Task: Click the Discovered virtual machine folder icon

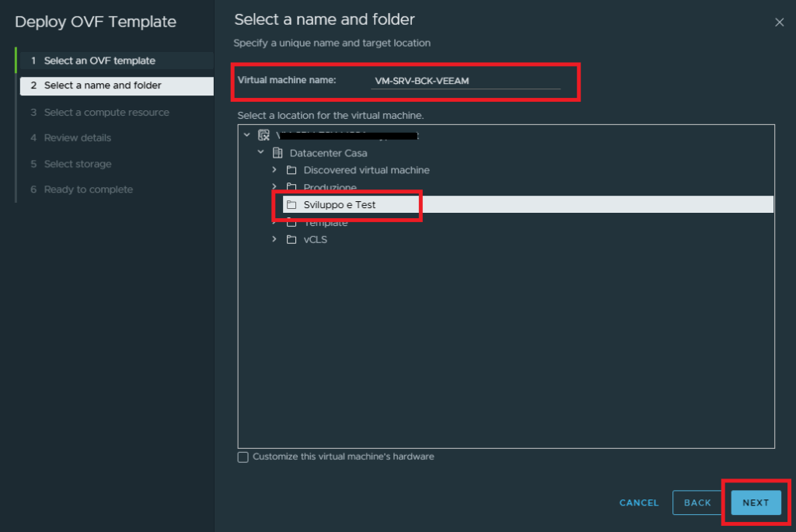Action: click(292, 170)
